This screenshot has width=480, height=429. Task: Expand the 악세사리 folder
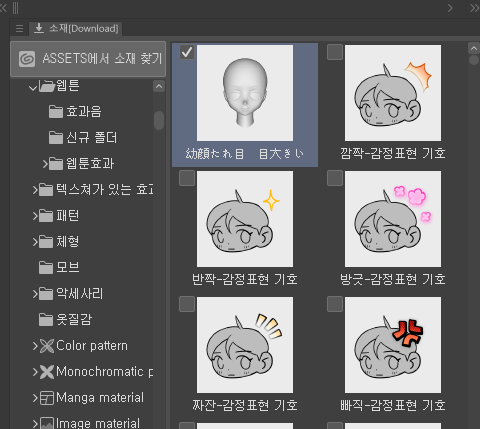(x=35, y=294)
